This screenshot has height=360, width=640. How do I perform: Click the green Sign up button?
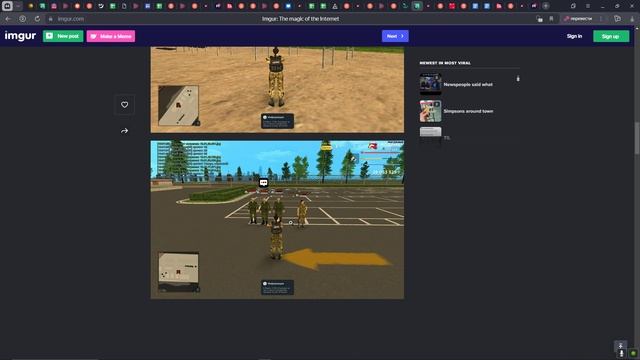(x=611, y=36)
